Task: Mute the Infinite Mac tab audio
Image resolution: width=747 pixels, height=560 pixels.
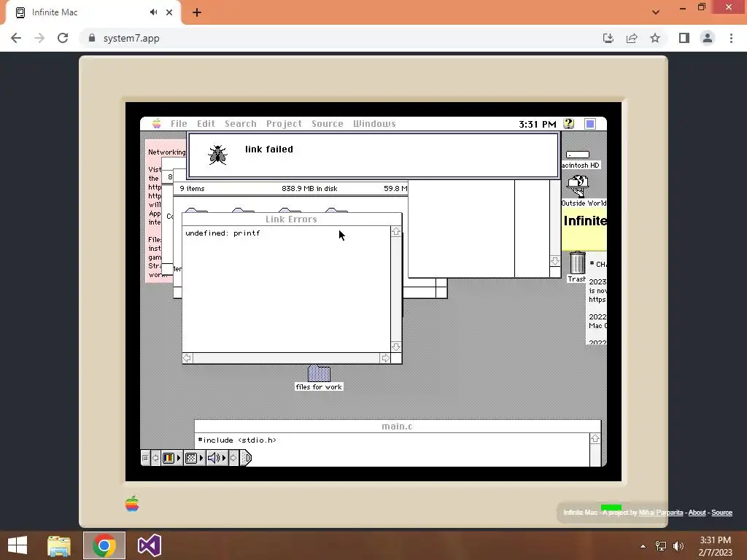Action: point(153,12)
